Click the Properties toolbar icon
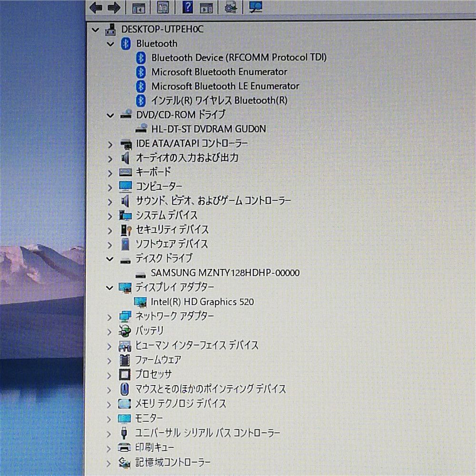This screenshot has width=476, height=476. (x=162, y=7)
